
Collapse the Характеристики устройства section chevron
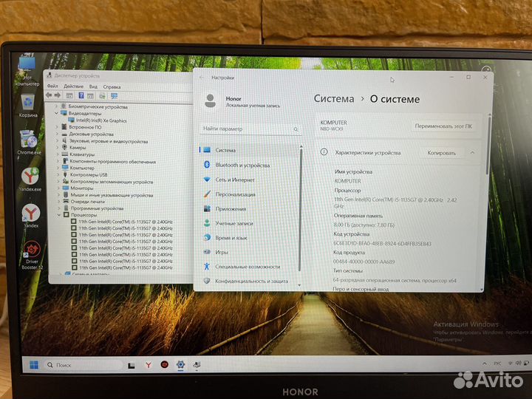click(x=472, y=152)
